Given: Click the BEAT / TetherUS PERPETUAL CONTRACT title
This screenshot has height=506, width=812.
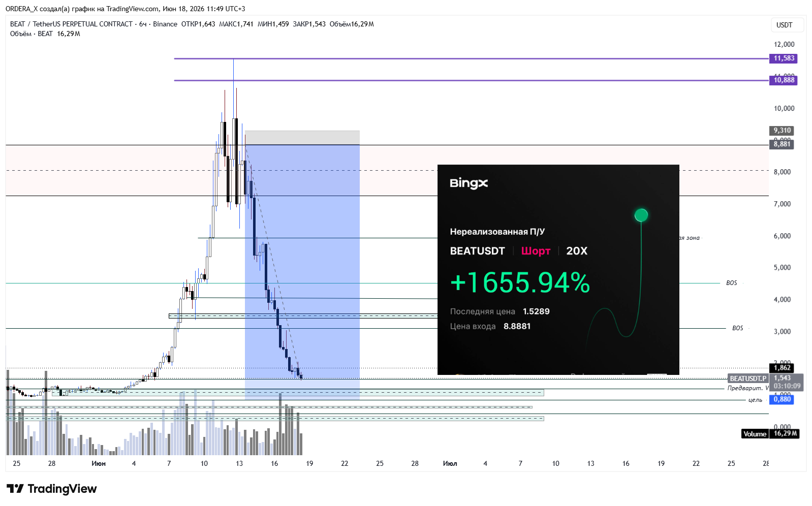Looking at the screenshot, I should coord(71,24).
